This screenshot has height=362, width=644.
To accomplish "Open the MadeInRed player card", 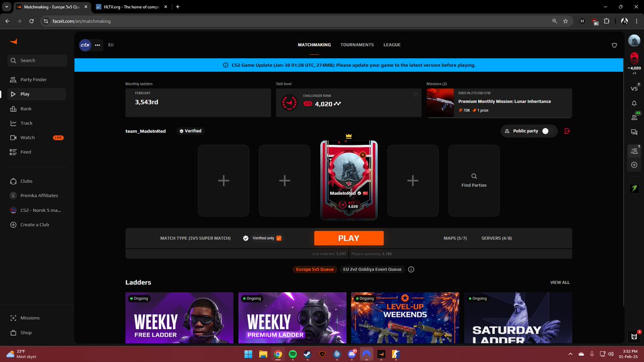I will 349,181.
